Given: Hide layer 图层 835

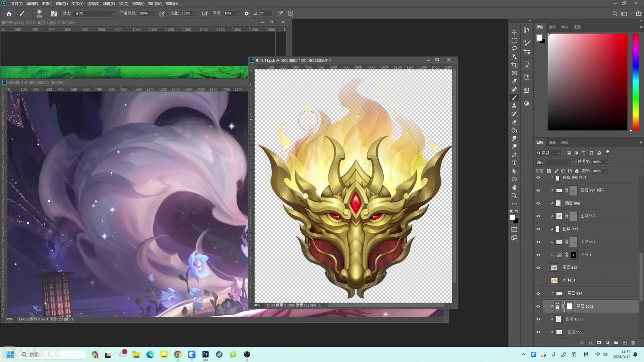Looking at the screenshot, I should pyautogui.click(x=538, y=268).
